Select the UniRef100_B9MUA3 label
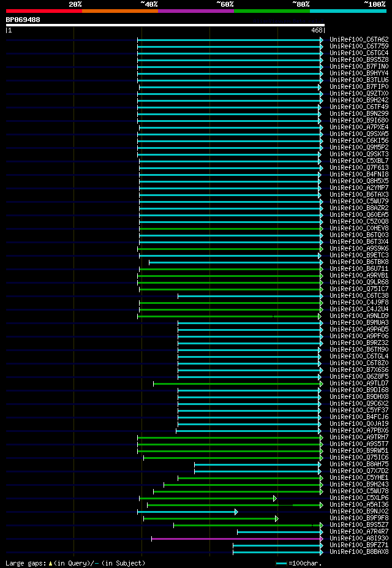The image size is (392, 568). tap(359, 323)
